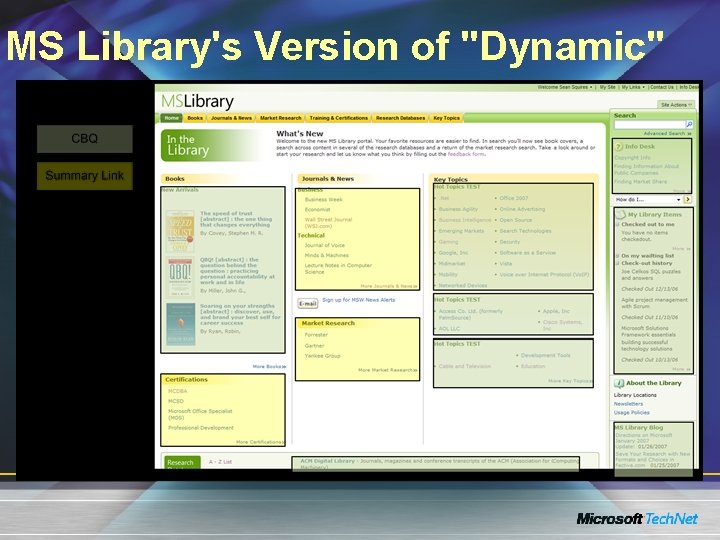
Task: Click the My Library Items book icon
Action: pos(620,214)
